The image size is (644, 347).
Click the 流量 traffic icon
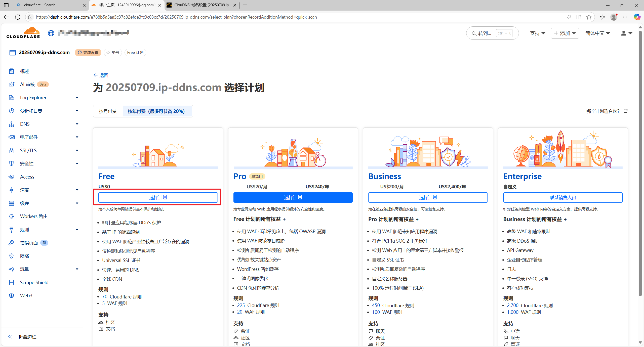pyautogui.click(x=11, y=269)
